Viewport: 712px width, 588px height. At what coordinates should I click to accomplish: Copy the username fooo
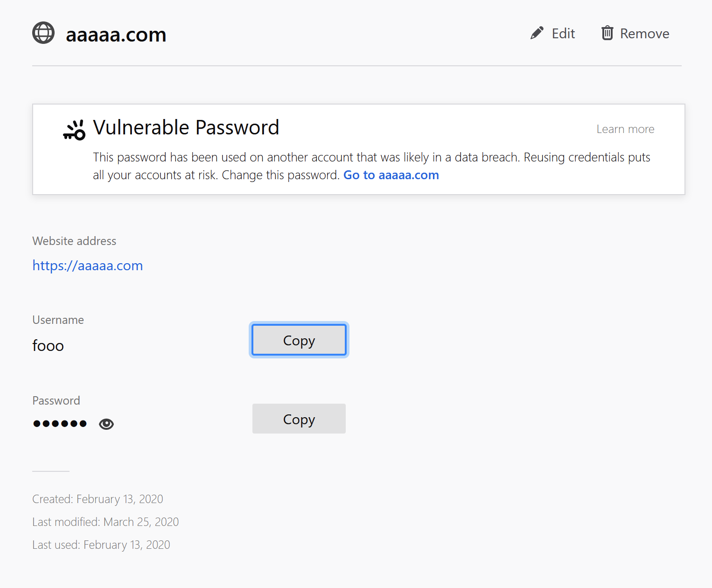(299, 340)
